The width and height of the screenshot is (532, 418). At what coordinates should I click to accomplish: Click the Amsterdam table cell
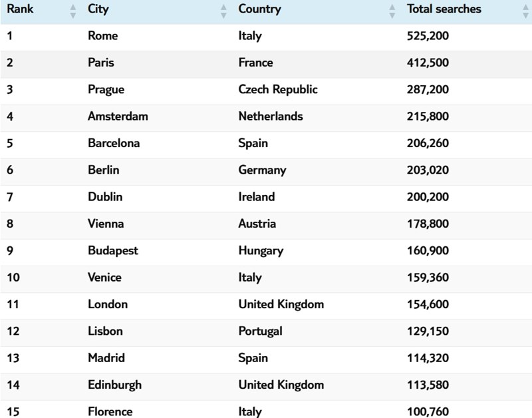118,116
